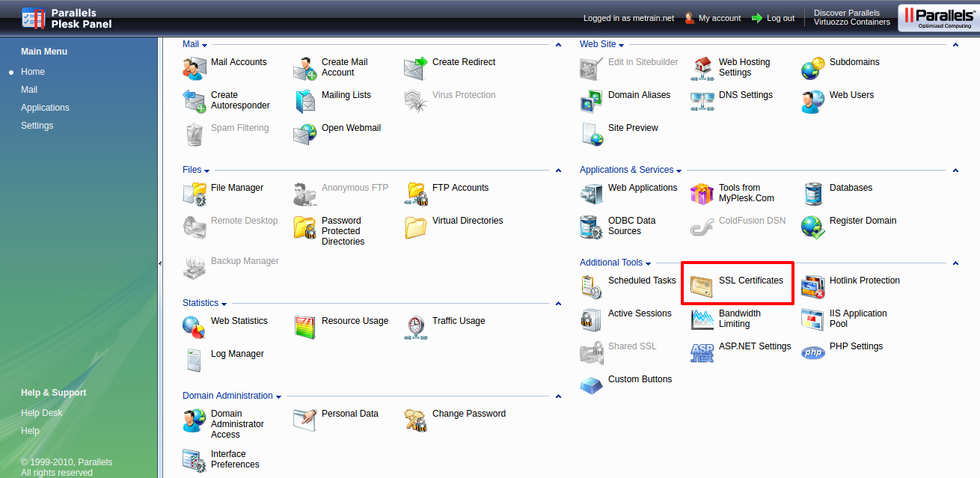Select Applications in the Main Menu
The image size is (980, 478).
tap(45, 108)
